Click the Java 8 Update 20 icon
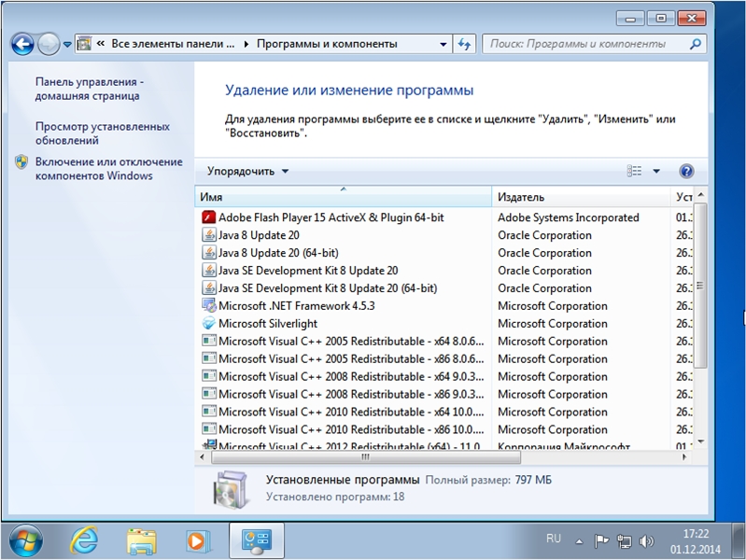Image resolution: width=746 pixels, height=560 pixels. pyautogui.click(x=208, y=235)
